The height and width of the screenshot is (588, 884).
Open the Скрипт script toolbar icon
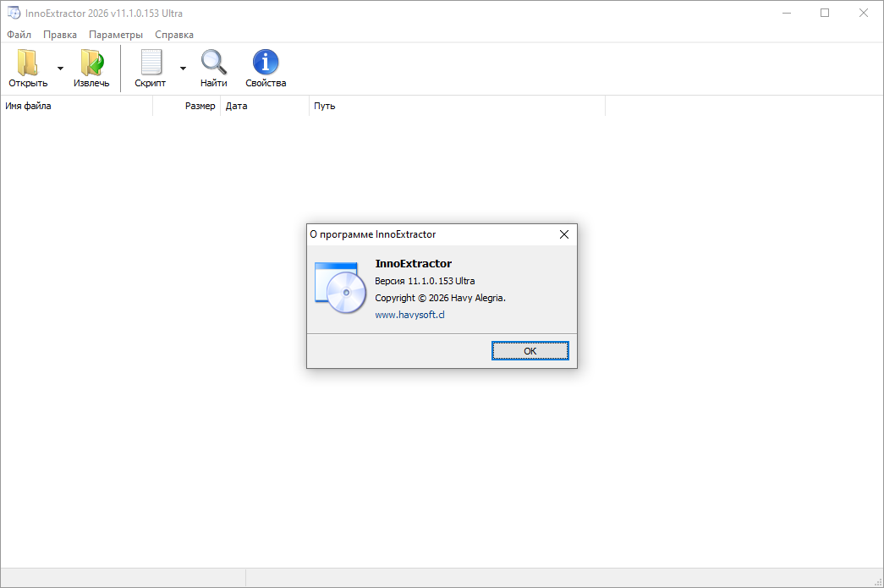pos(151,63)
